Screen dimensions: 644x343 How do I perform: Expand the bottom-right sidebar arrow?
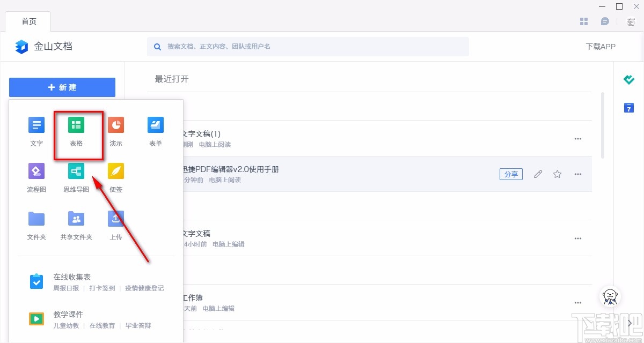pos(629,323)
